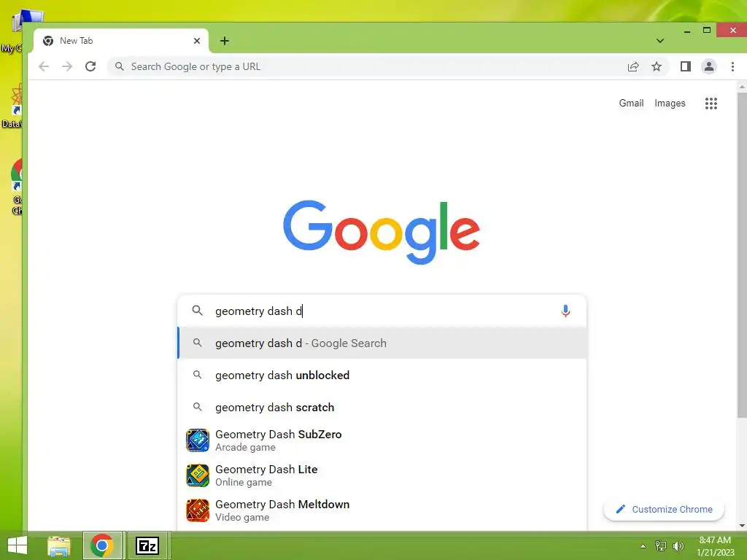Click Customize Chrome button
Screen dimensions: 747x560
[x=664, y=510]
